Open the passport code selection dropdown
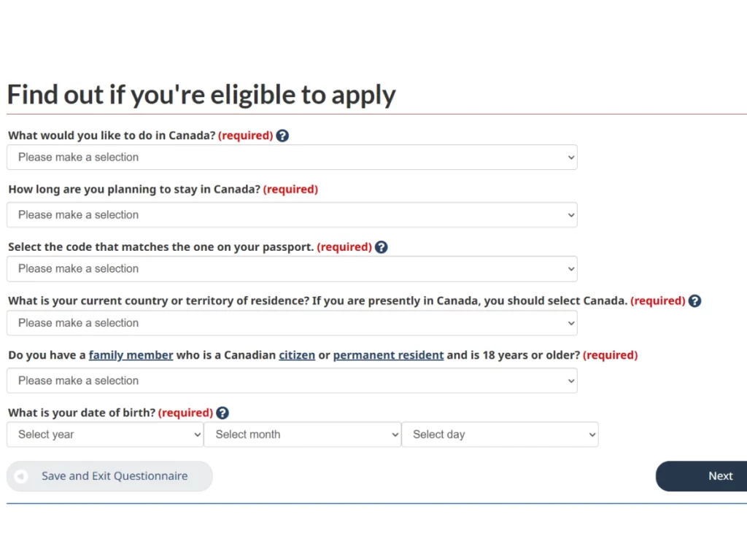The image size is (747, 560). point(292,268)
